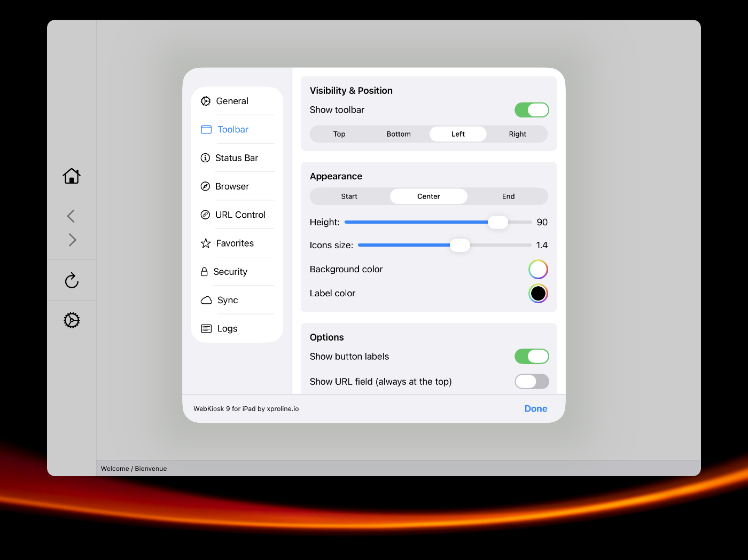
Task: Open the Security settings section
Action: (230, 272)
